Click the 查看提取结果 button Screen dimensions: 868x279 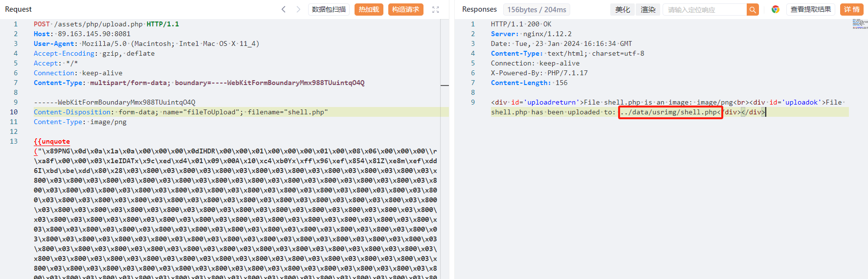810,9
